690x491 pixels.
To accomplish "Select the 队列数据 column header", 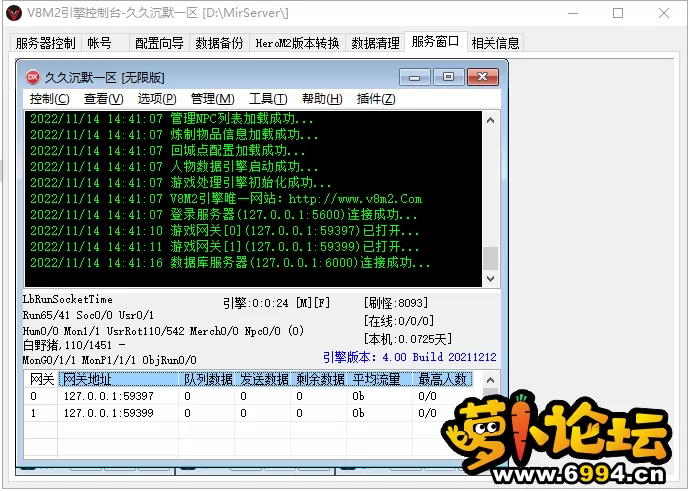I will [x=207, y=379].
